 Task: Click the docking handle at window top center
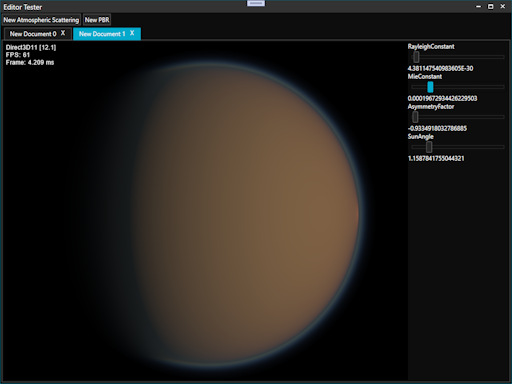256,3
